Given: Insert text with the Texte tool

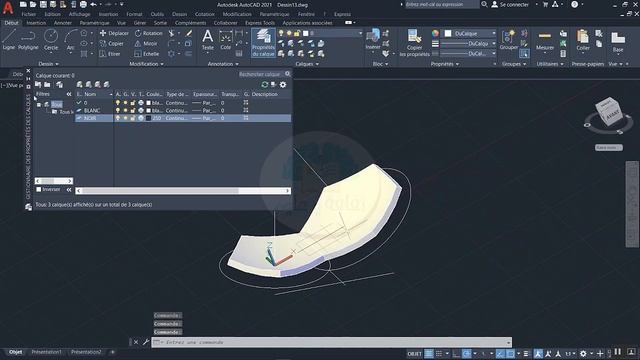Looking at the screenshot, I should (207, 40).
